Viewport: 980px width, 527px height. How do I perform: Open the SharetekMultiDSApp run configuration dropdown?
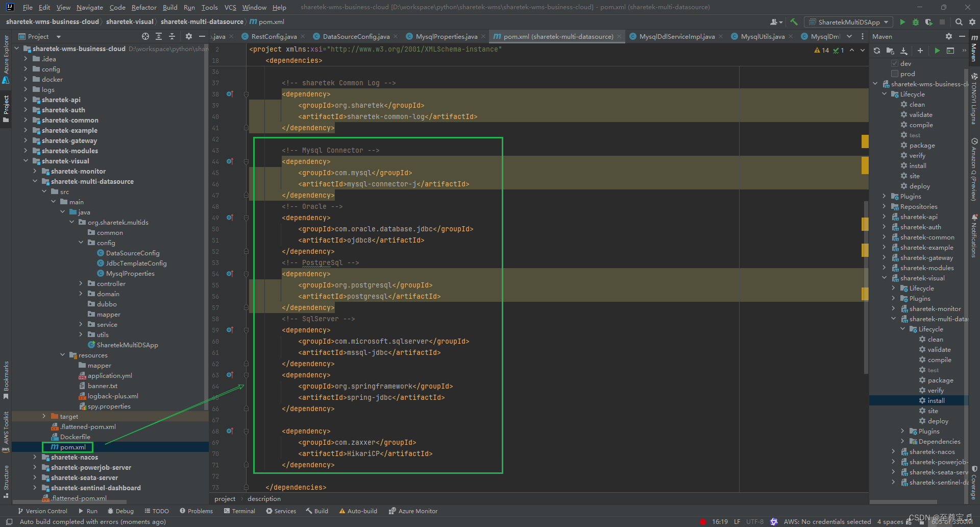[885, 22]
